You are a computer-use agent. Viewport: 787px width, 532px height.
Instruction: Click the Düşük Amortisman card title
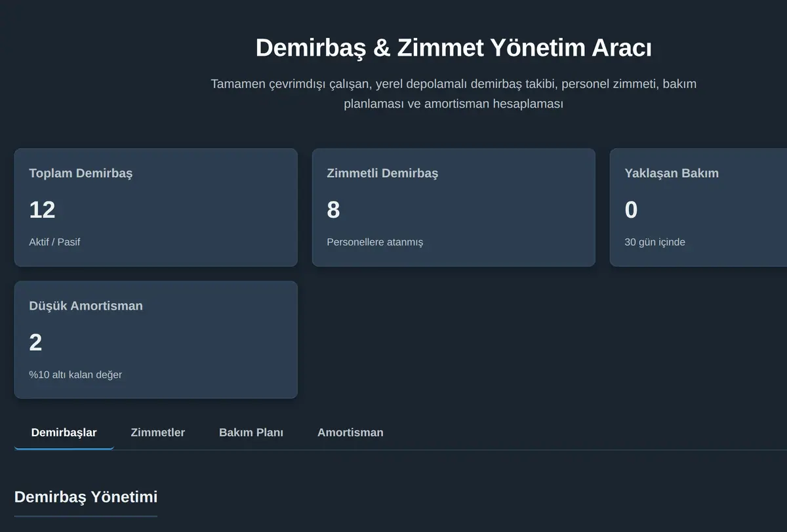pyautogui.click(x=86, y=306)
